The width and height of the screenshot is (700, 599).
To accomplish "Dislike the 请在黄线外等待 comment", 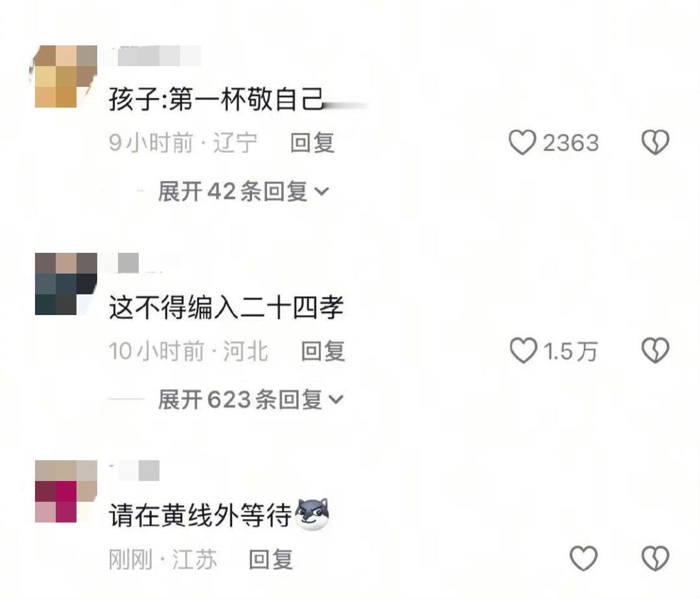I will click(655, 558).
